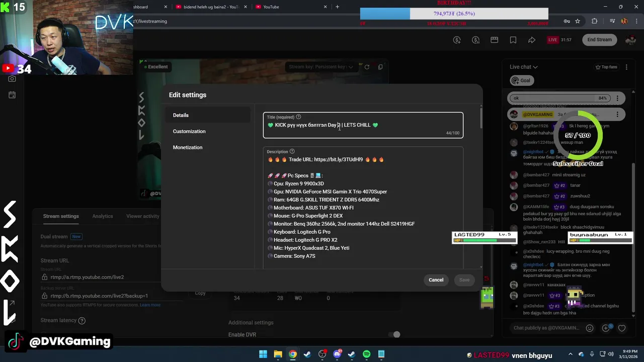
Task: Click into the Description text area
Action: [x=363, y=207]
